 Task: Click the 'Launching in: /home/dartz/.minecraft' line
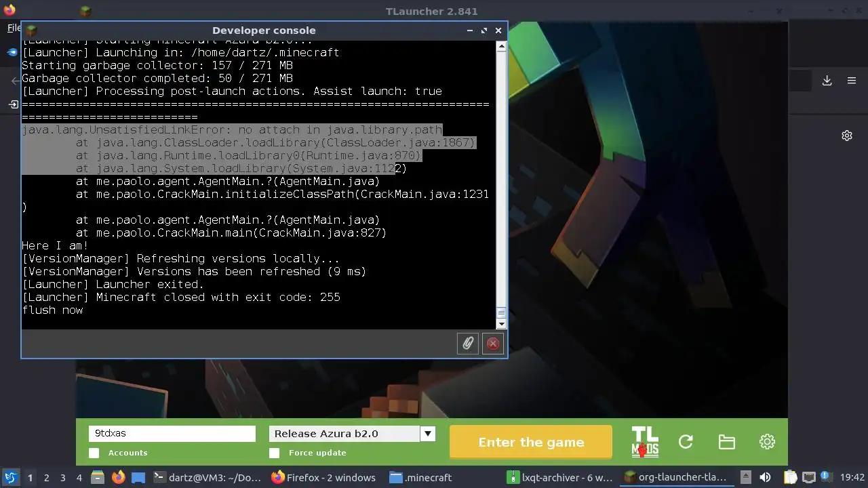[180, 53]
